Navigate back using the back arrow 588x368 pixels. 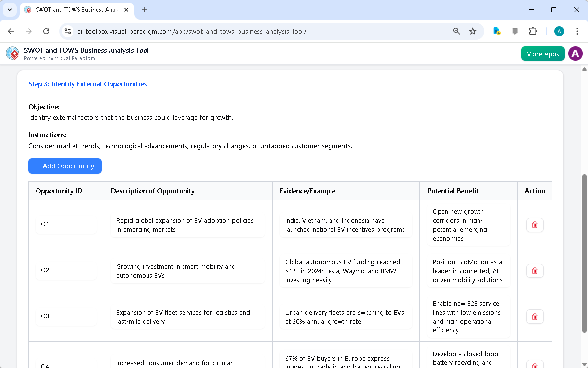pyautogui.click(x=11, y=31)
